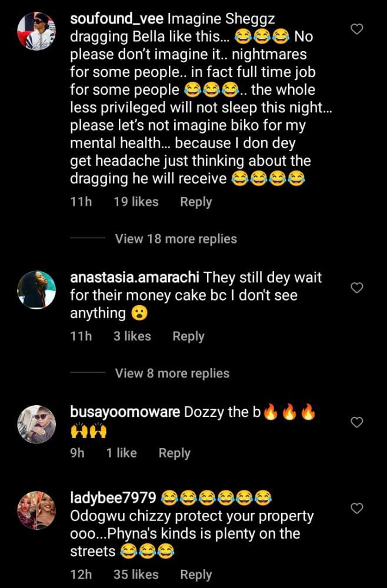Image resolution: width=387 pixels, height=588 pixels.
Task: Reply to soufound_vee's comment
Action: click(196, 202)
